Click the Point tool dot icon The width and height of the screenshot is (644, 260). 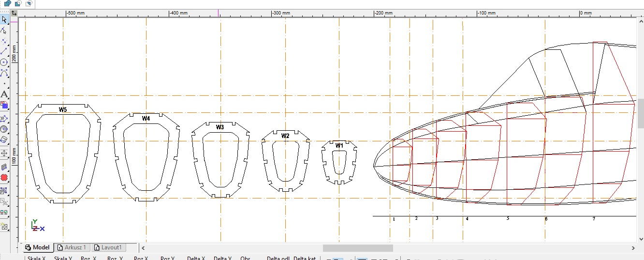[x=4, y=84]
